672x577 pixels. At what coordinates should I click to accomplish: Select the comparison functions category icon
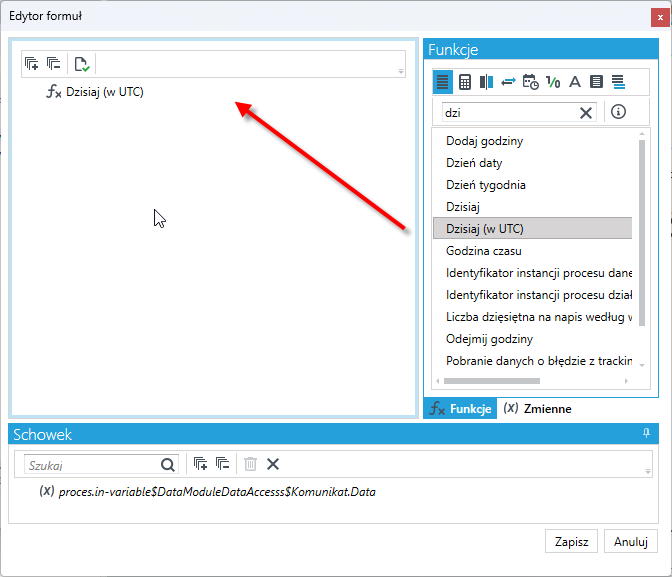486,81
